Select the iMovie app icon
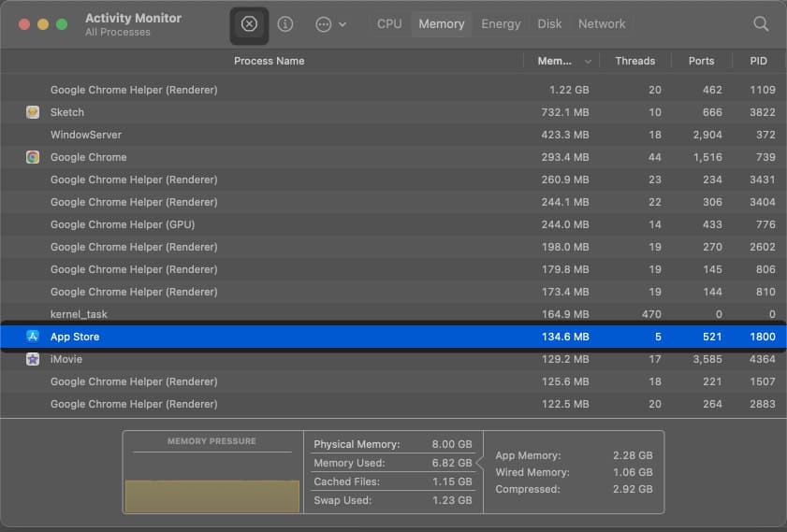 (x=33, y=359)
